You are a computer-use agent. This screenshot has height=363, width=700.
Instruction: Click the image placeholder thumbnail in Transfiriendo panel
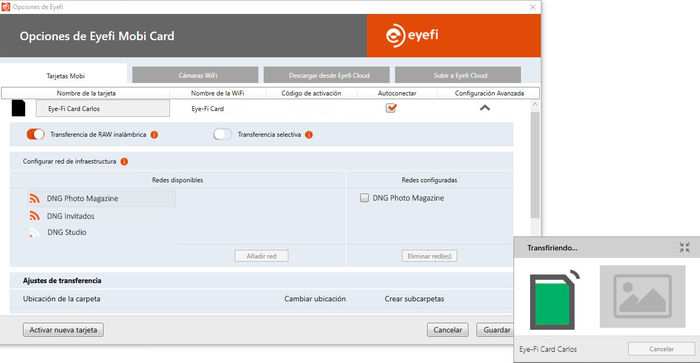pyautogui.click(x=642, y=296)
